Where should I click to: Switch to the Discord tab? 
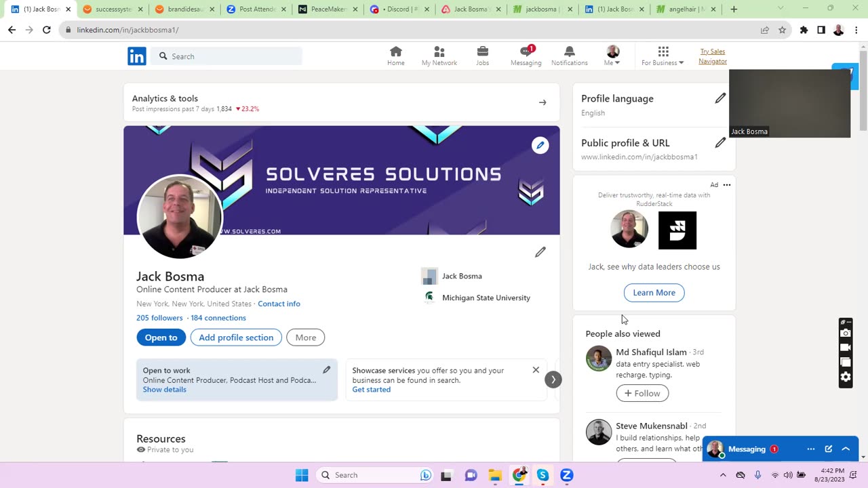(401, 9)
